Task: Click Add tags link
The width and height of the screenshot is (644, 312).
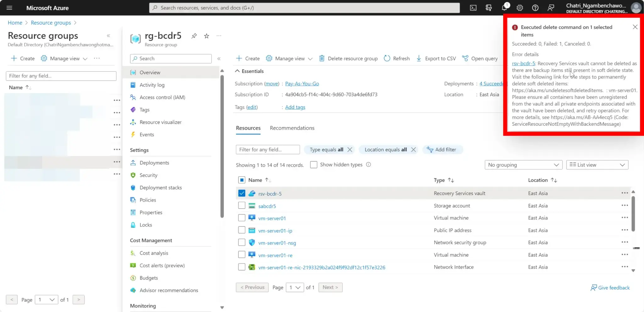Action: 295,107
